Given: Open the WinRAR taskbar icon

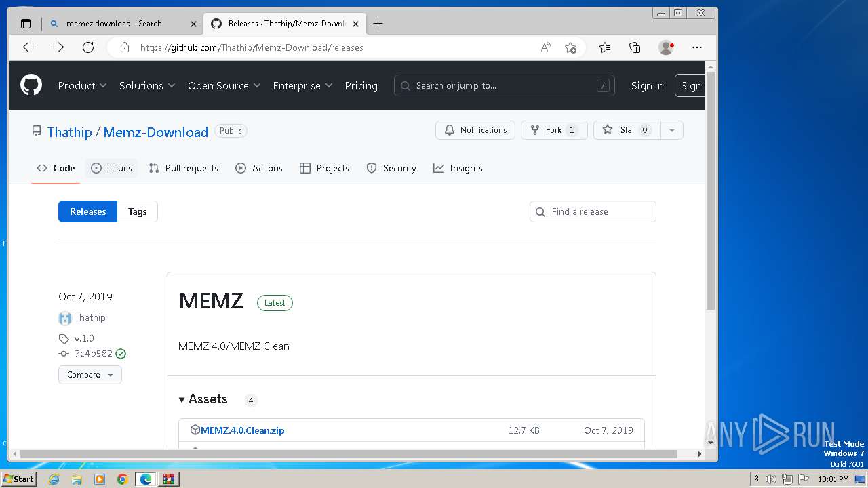Looking at the screenshot, I should click(x=169, y=479).
